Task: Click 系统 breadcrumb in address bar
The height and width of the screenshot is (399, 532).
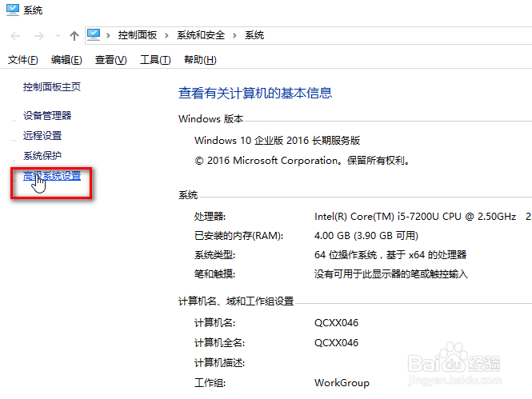Action: click(254, 35)
